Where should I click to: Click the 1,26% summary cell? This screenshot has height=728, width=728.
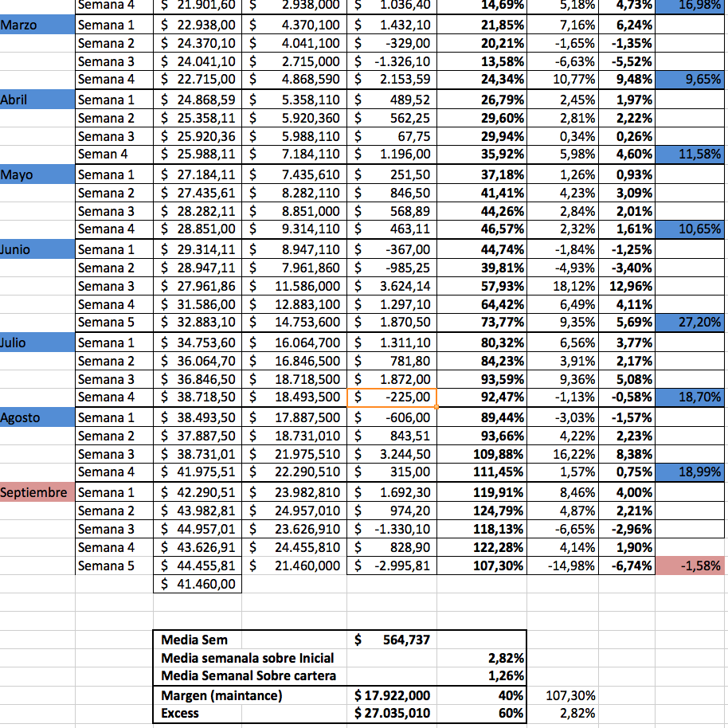tap(481, 676)
